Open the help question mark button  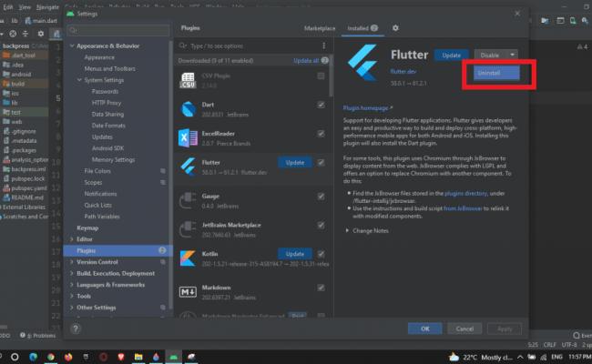point(76,329)
